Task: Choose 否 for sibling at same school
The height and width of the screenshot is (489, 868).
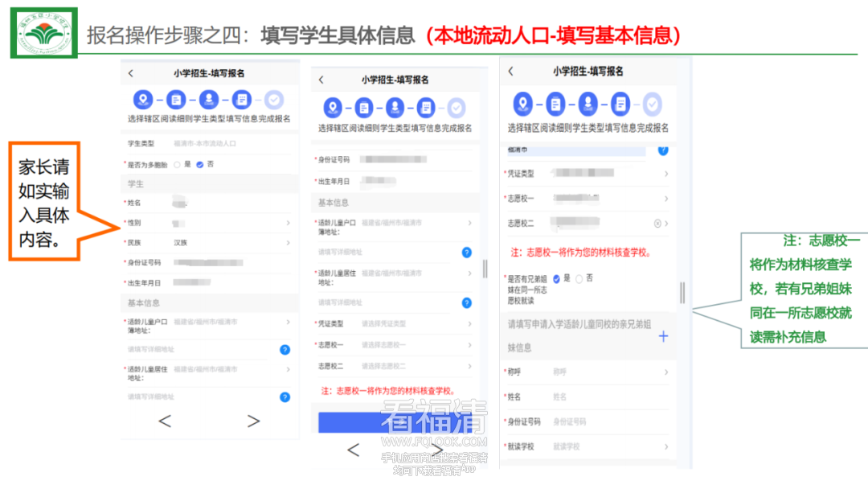Action: [579, 279]
